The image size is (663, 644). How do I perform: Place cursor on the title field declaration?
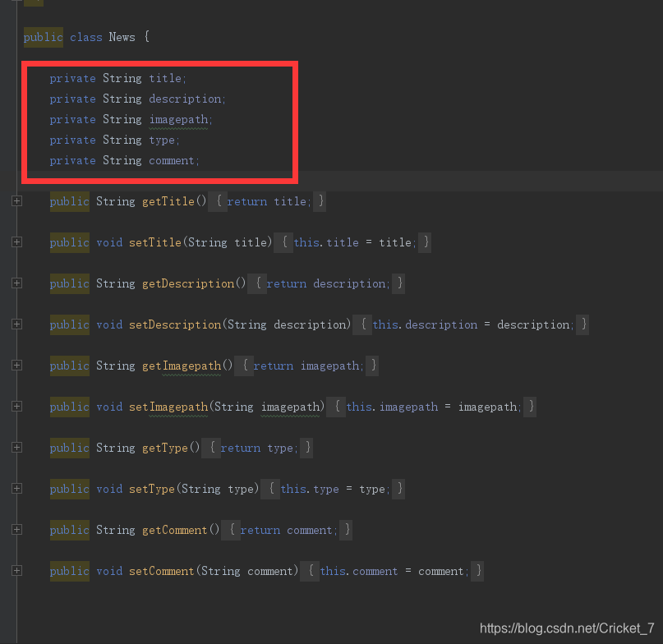point(163,77)
